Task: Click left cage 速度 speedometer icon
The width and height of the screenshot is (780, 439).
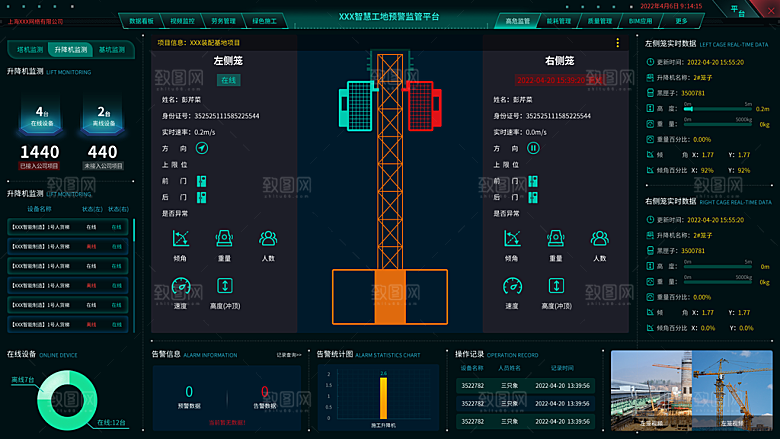Action: pos(181,286)
